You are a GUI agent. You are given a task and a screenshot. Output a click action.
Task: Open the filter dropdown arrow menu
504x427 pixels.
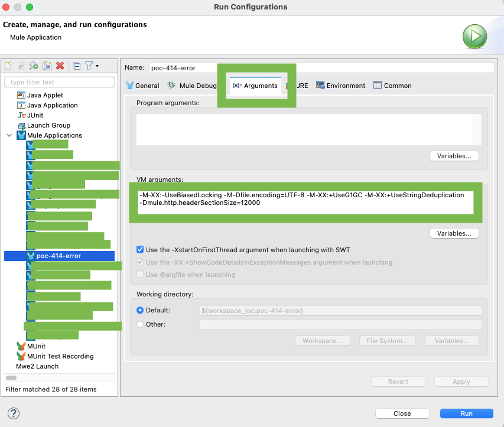[97, 66]
